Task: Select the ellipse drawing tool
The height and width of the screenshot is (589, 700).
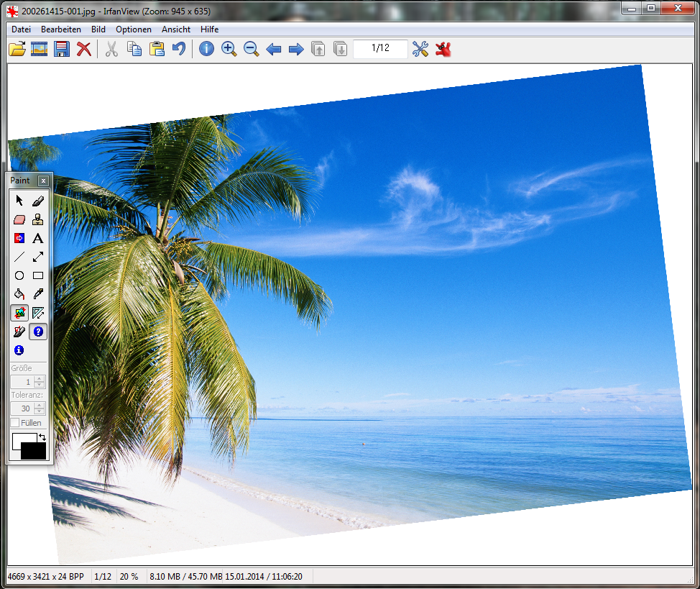Action: (x=19, y=275)
